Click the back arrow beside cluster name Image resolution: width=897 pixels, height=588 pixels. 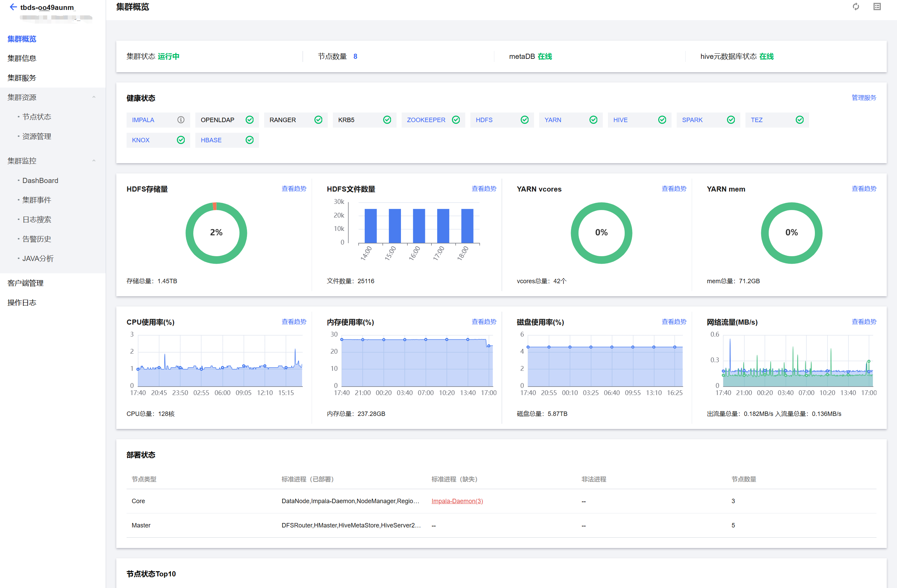click(x=13, y=7)
